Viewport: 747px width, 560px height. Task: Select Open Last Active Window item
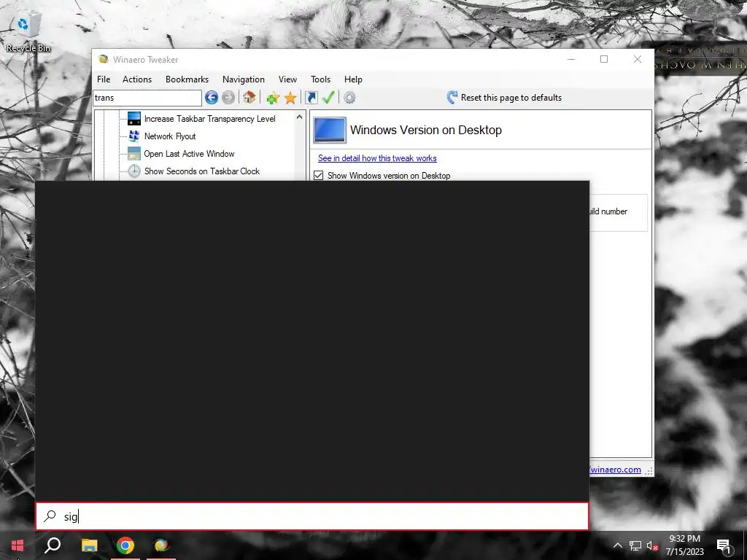point(189,154)
